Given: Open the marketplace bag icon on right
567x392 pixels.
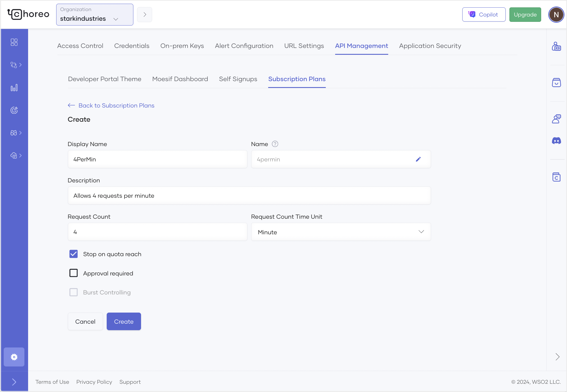Looking at the screenshot, I should (556, 83).
